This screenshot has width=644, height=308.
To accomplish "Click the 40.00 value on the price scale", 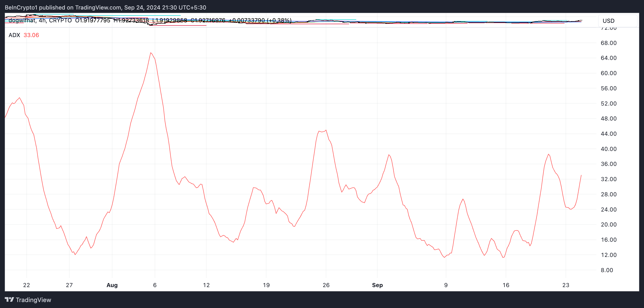I will click(x=609, y=149).
